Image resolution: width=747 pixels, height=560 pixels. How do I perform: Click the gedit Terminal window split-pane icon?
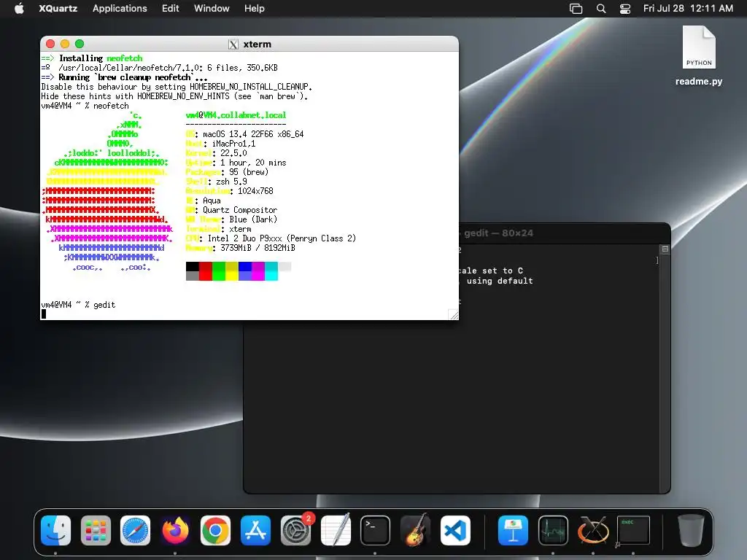point(665,249)
